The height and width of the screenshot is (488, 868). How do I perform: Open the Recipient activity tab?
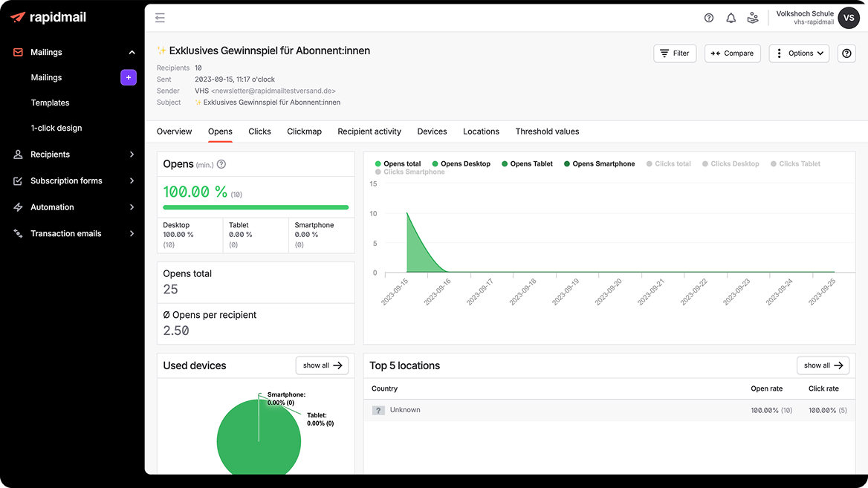tap(369, 131)
